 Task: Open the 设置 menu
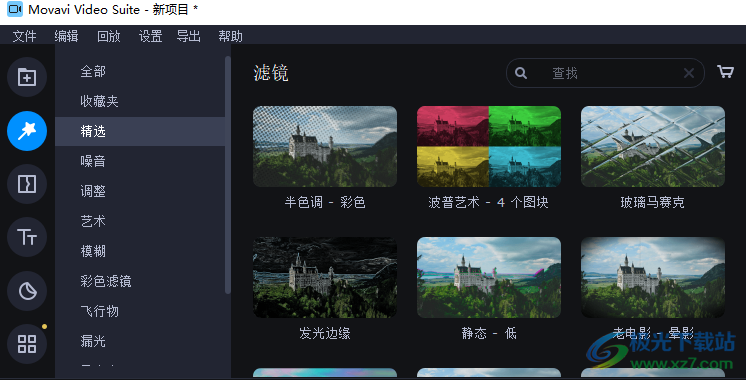tap(150, 36)
